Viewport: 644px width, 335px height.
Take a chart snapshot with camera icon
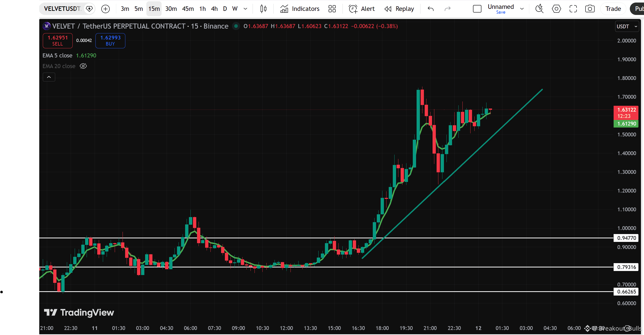pos(590,9)
